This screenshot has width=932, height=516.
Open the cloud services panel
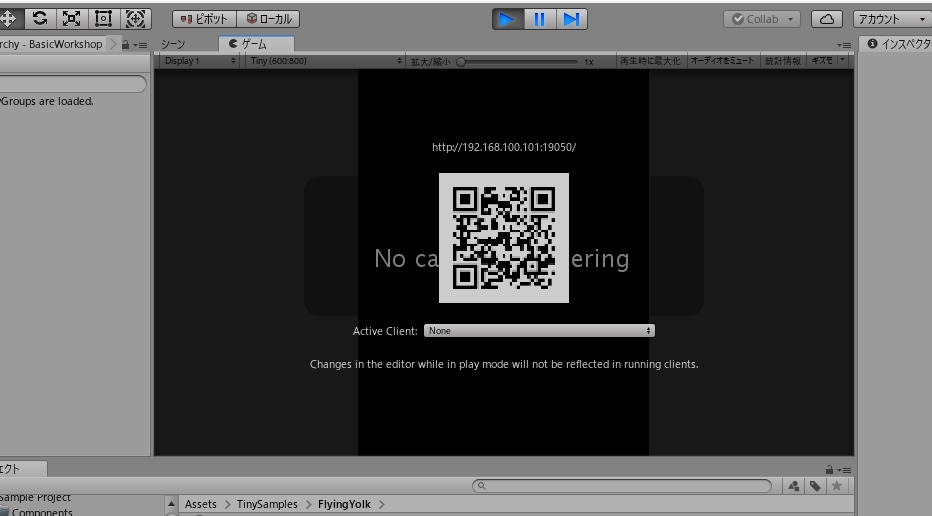[x=827, y=19]
